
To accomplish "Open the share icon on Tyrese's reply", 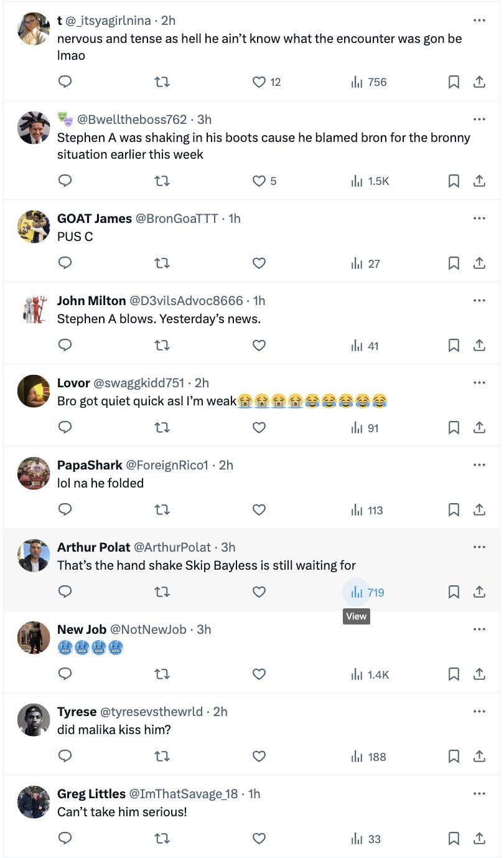I will click(x=479, y=756).
